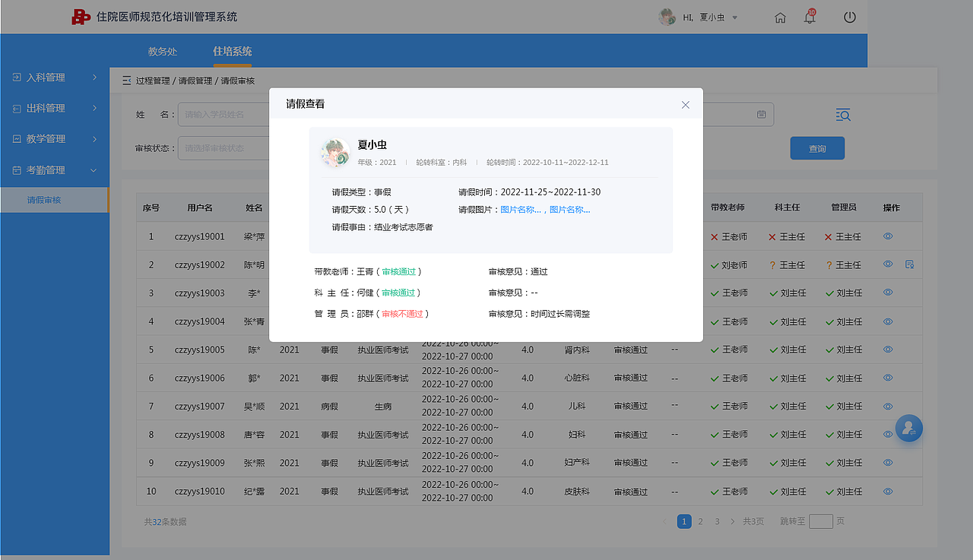The width and height of the screenshot is (973, 560).
Task: Click the 姓名 input field
Action: [x=224, y=115]
